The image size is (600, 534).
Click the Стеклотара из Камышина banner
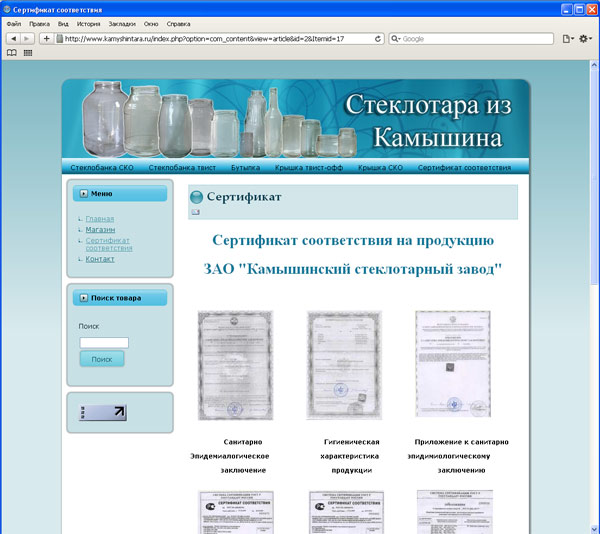[295, 119]
